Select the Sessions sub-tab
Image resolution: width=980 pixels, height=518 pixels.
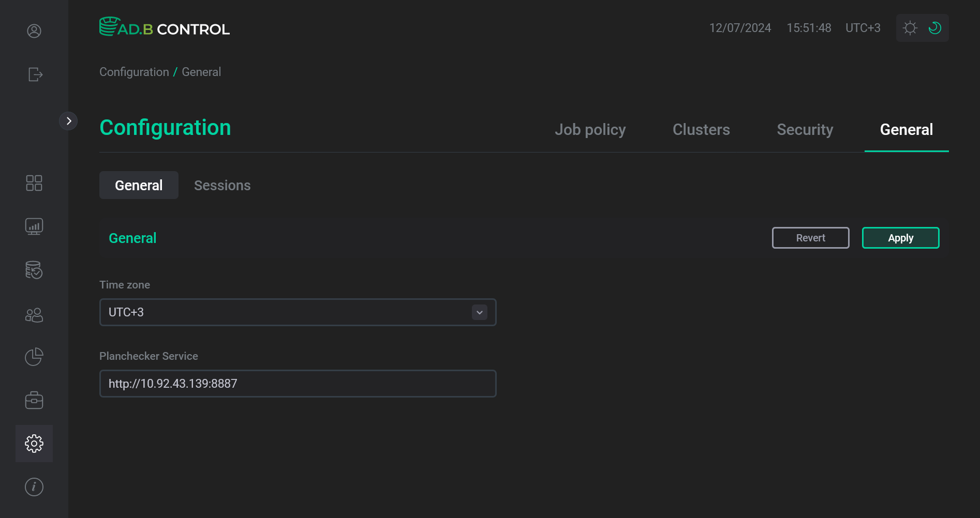[222, 186]
